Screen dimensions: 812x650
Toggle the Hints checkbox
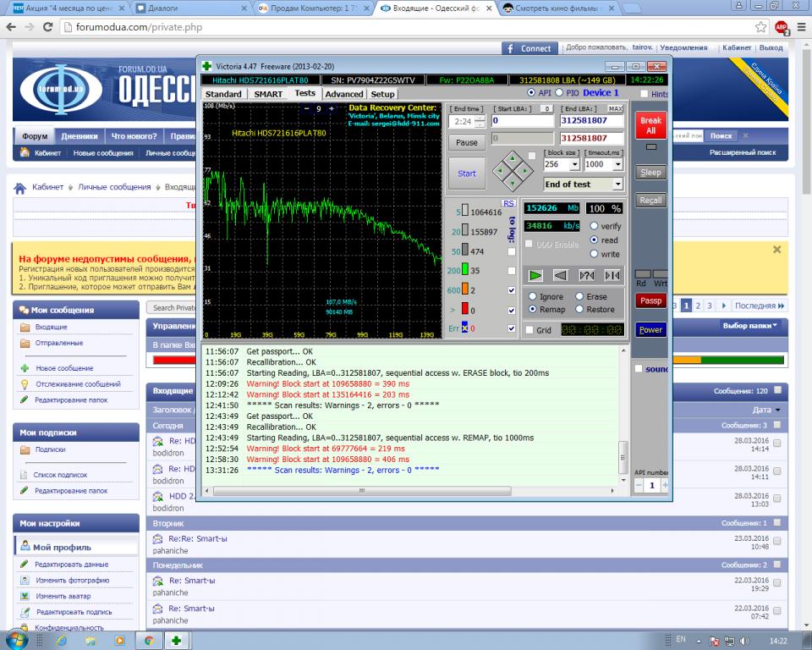(645, 94)
